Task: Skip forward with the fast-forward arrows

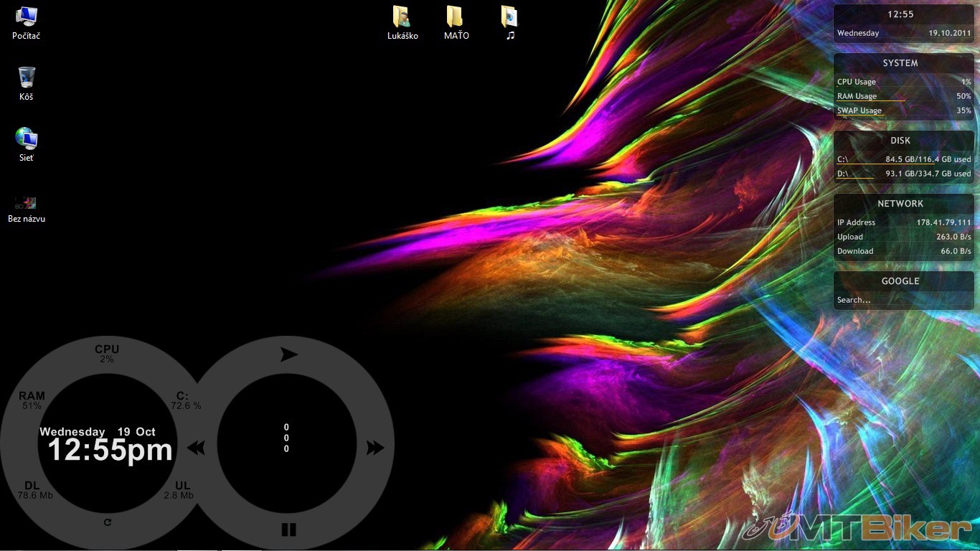Action: 375,448
